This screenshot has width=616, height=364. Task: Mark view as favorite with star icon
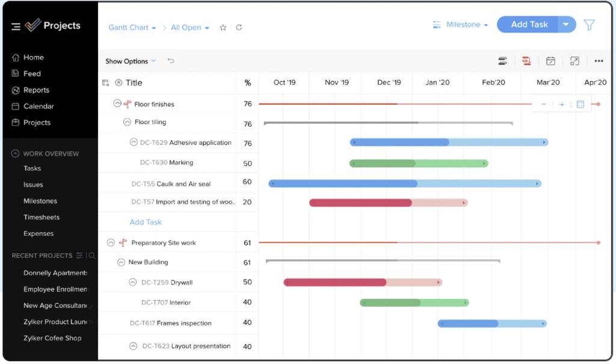click(x=223, y=28)
